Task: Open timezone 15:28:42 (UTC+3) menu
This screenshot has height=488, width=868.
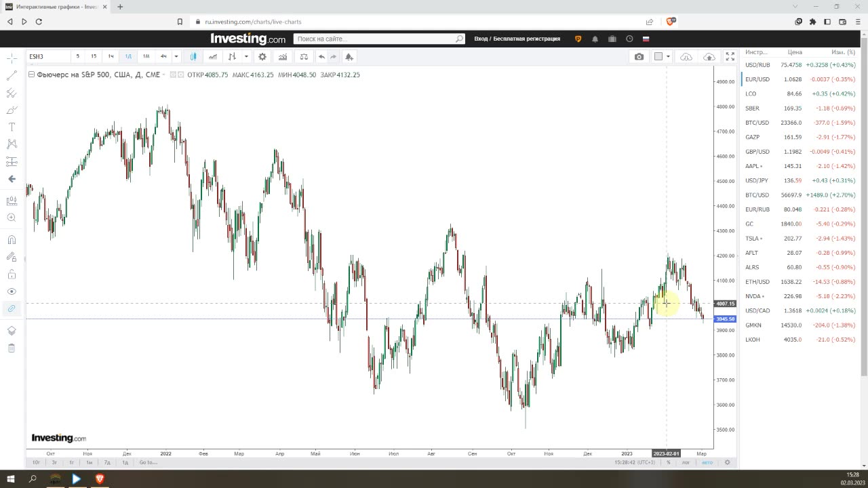Action: click(x=635, y=462)
